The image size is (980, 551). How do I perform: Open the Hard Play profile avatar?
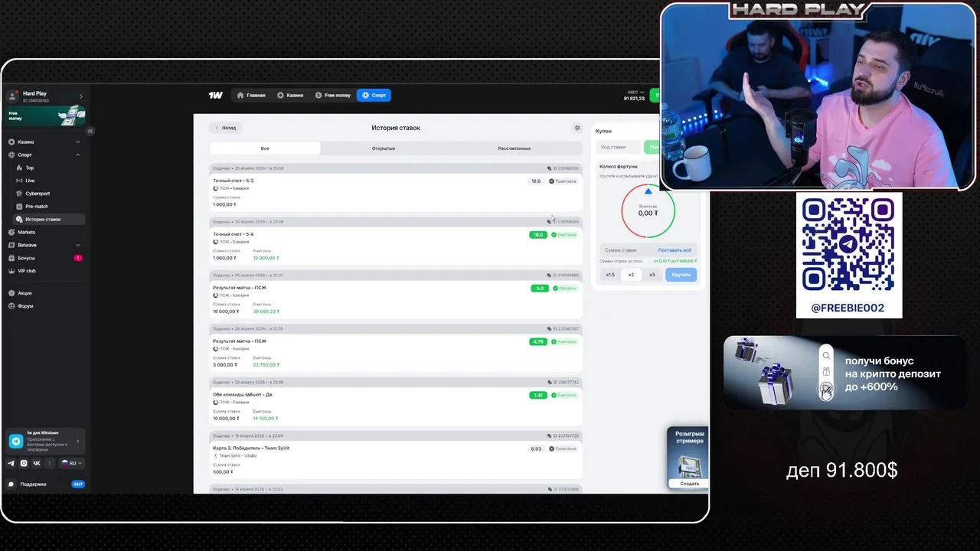coord(12,96)
